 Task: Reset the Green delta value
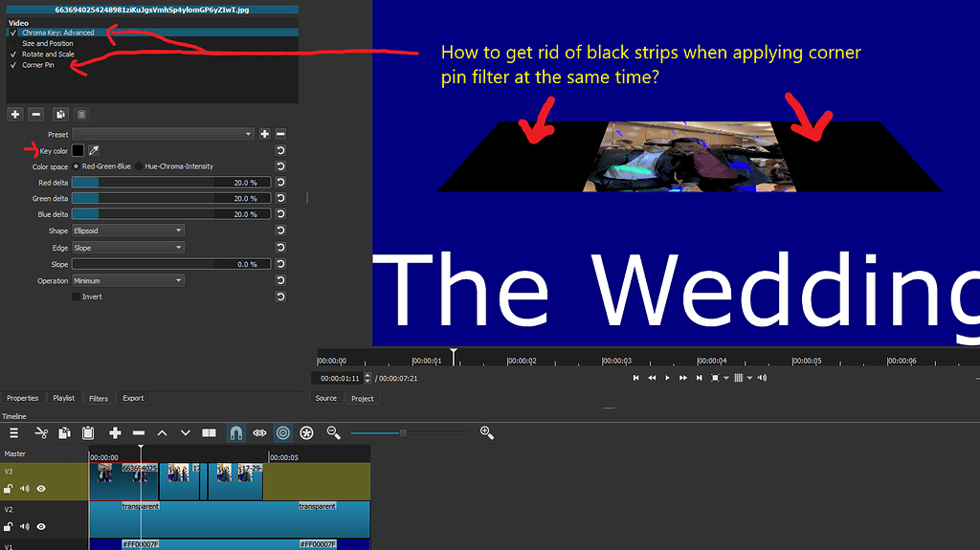click(280, 197)
